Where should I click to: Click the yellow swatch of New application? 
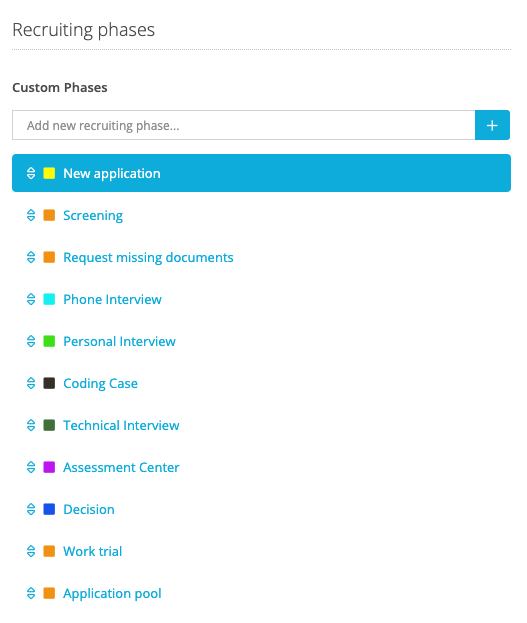[x=49, y=173]
